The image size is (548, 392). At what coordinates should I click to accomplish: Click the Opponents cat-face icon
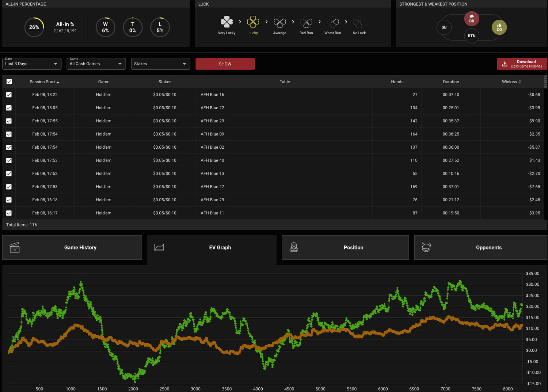[426, 247]
